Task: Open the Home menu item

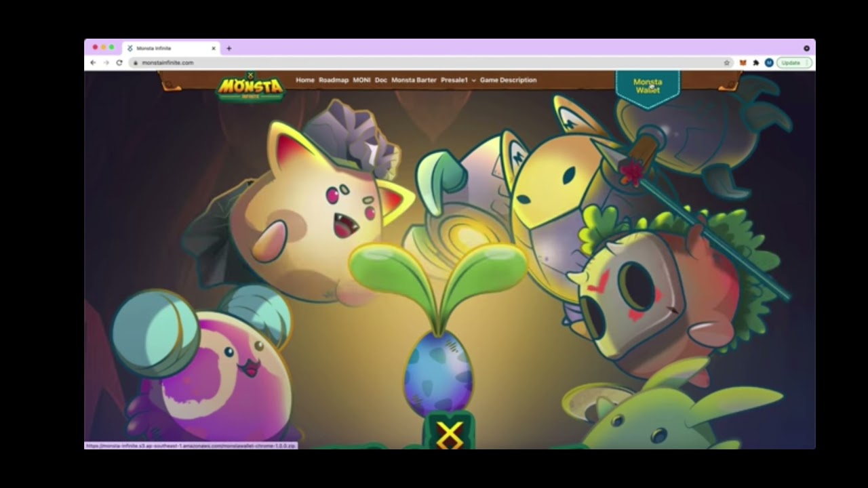Action: tap(305, 80)
